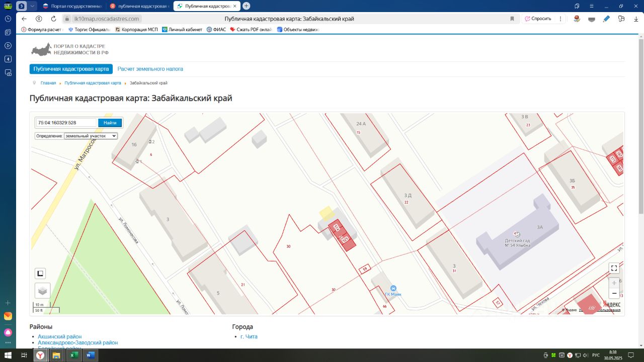Open a new browser tab
Image resolution: width=644 pixels, height=362 pixels.
point(246,6)
